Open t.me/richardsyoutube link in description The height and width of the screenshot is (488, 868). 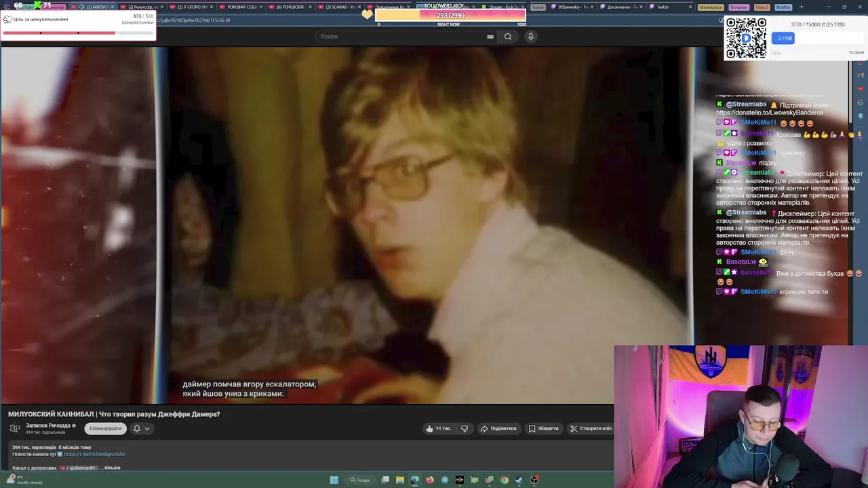[x=94, y=454]
